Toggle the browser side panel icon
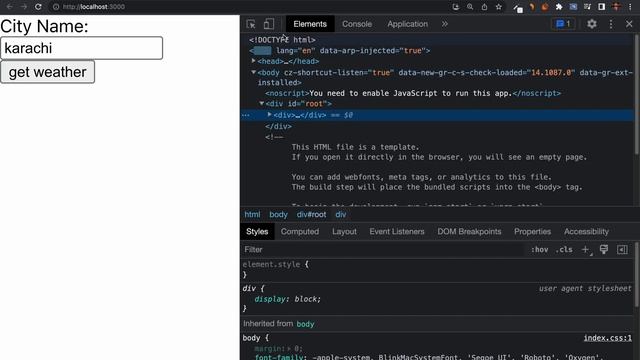The image size is (640, 360). (601, 7)
